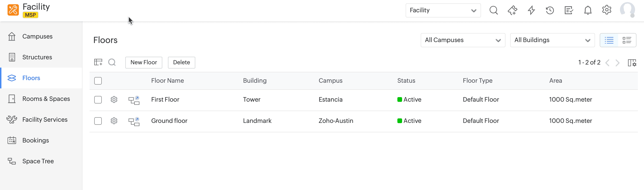This screenshot has height=190, width=644.
Task: Expand the All Campuses dropdown
Action: tap(463, 40)
